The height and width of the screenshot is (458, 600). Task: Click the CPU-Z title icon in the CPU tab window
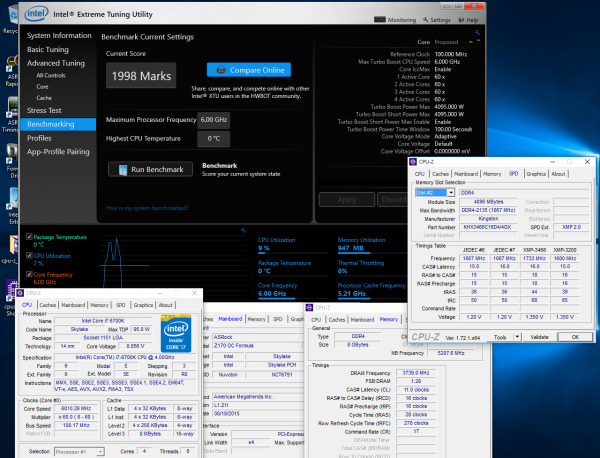[x=20, y=293]
